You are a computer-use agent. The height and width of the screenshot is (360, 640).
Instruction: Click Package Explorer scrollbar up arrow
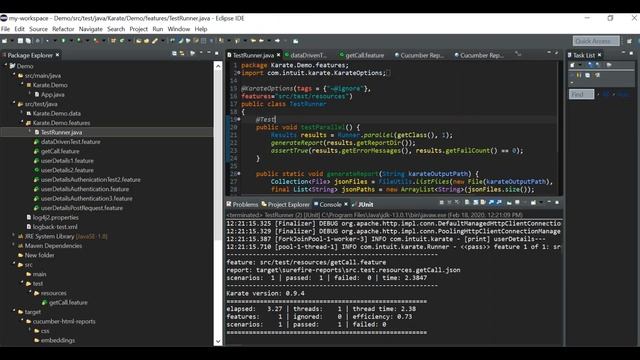(218, 66)
